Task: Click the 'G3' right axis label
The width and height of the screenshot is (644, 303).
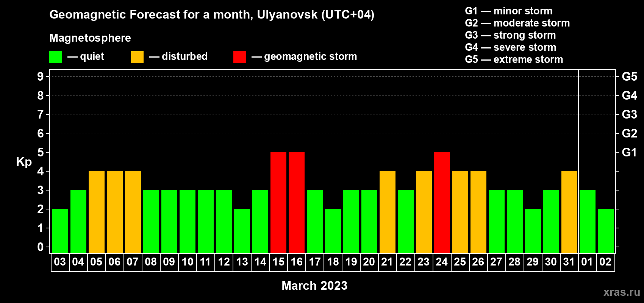Action: pyautogui.click(x=630, y=114)
